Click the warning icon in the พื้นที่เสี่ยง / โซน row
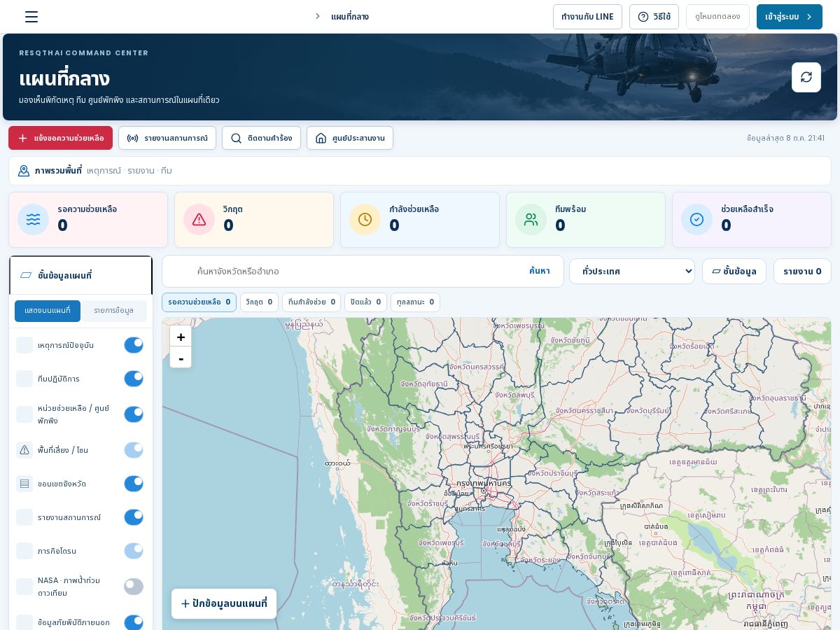Image resolution: width=840 pixels, height=630 pixels. click(24, 450)
